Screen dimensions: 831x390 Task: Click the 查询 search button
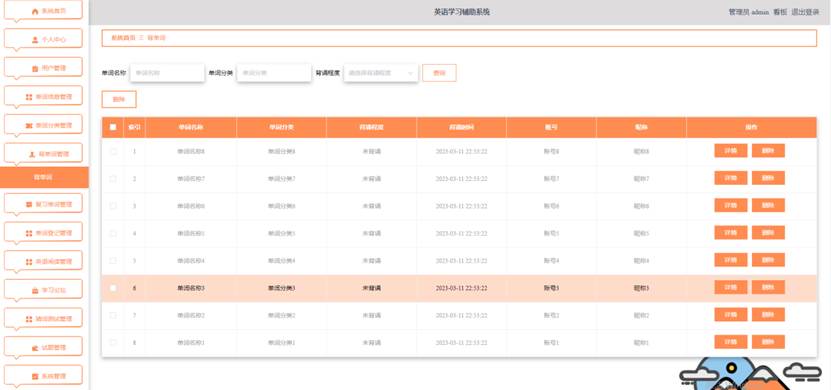(x=439, y=73)
